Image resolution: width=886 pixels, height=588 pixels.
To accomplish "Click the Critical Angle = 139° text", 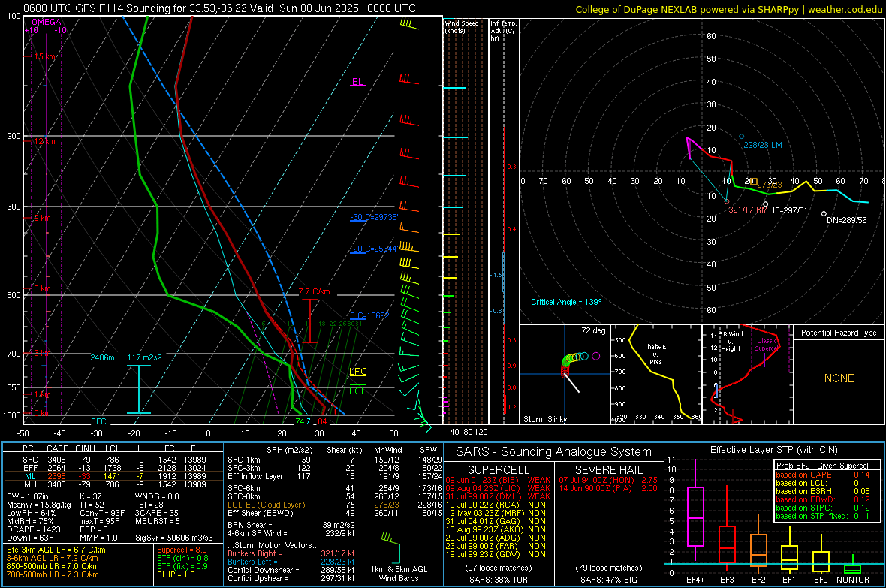I will (566, 302).
